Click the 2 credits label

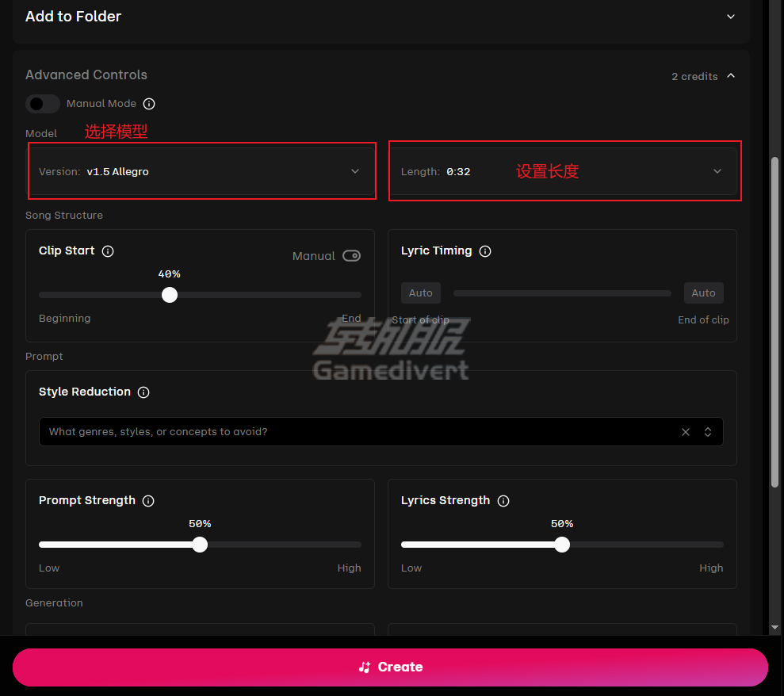[x=694, y=77]
